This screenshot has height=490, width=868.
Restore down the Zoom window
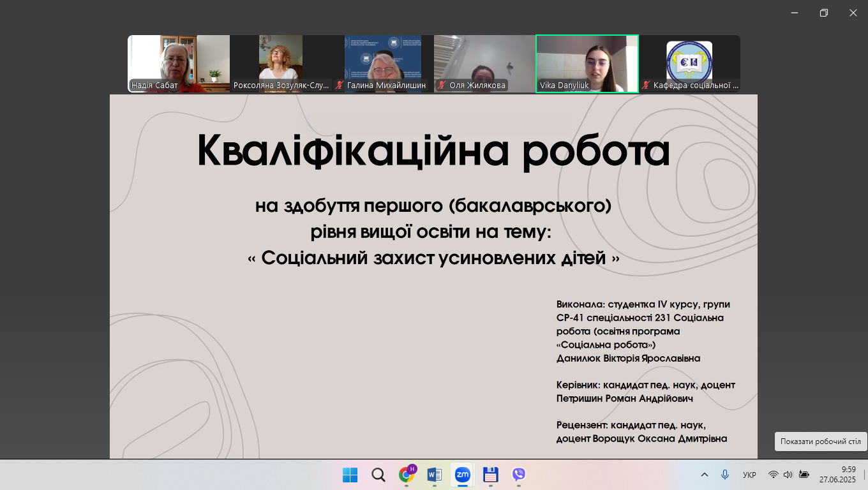click(x=824, y=13)
